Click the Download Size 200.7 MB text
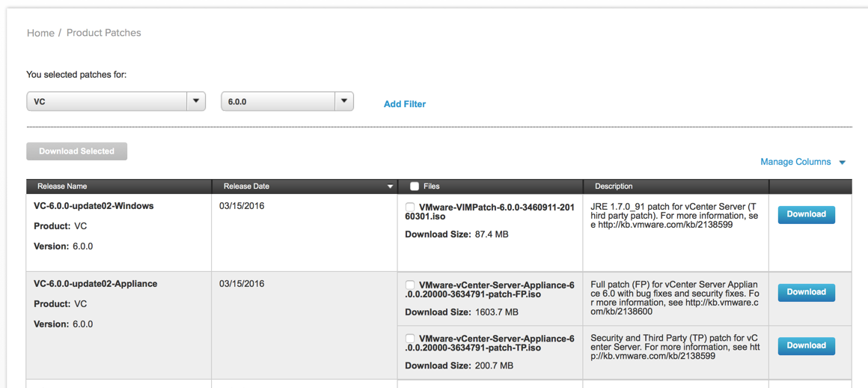 coord(459,366)
